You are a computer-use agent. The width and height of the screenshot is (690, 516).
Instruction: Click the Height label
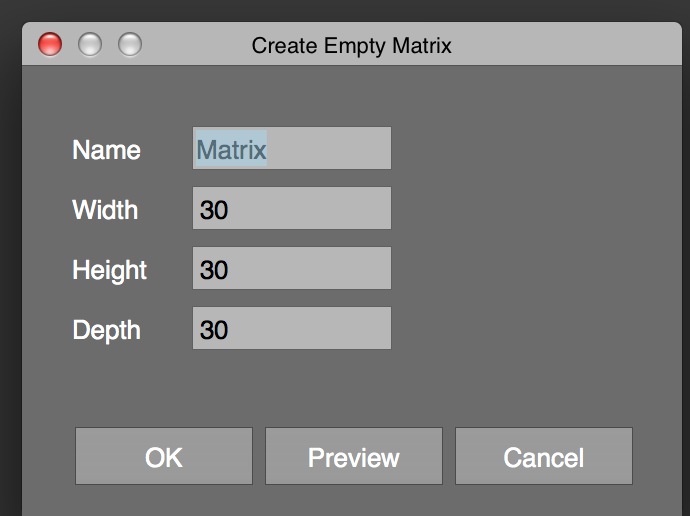[x=110, y=270]
